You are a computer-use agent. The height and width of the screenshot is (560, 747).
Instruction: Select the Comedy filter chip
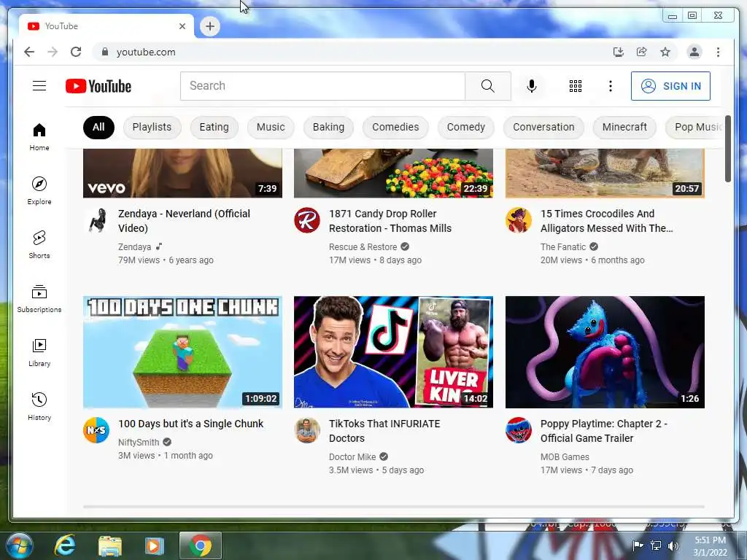pos(466,127)
